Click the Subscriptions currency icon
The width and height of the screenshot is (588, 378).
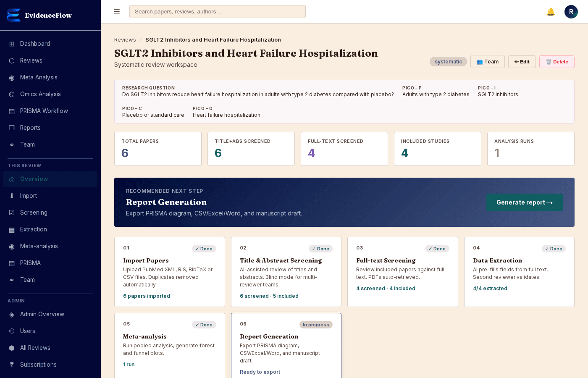pyautogui.click(x=12, y=365)
